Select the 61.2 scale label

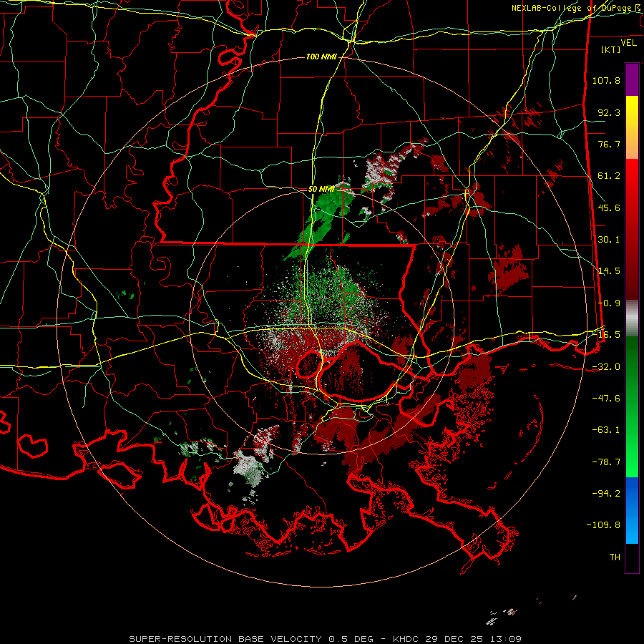[x=609, y=176]
